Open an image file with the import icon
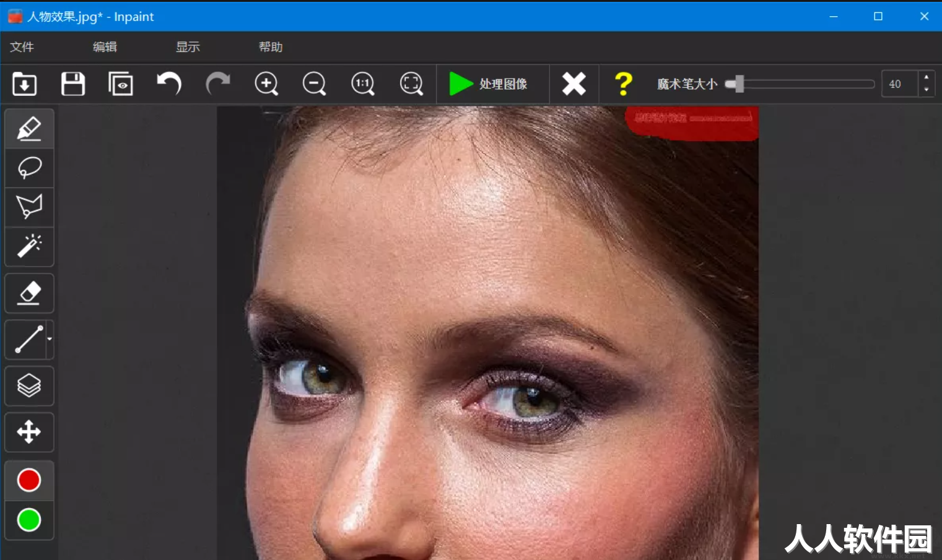 click(25, 84)
